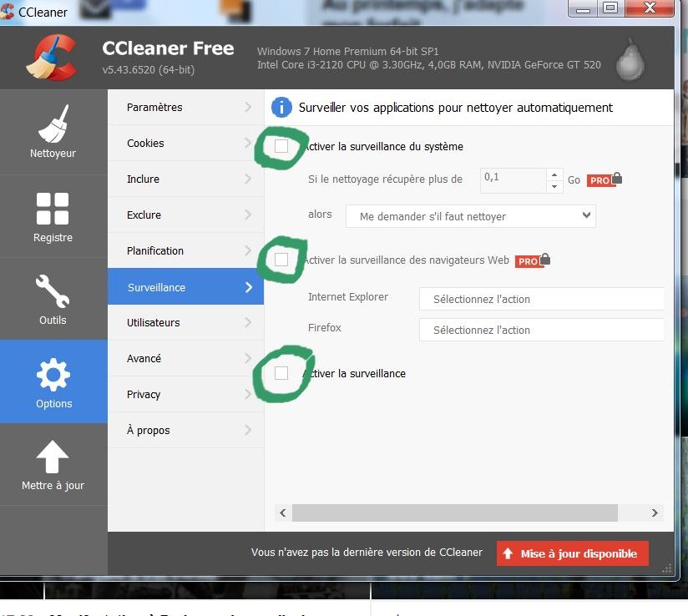Open the À propos page
Viewport: 688px width, 616px height.
(x=185, y=430)
